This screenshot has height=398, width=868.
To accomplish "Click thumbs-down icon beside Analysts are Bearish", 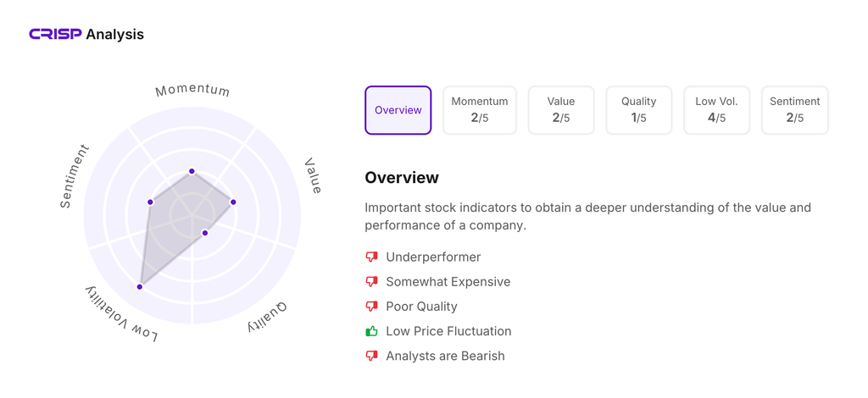I will (371, 356).
